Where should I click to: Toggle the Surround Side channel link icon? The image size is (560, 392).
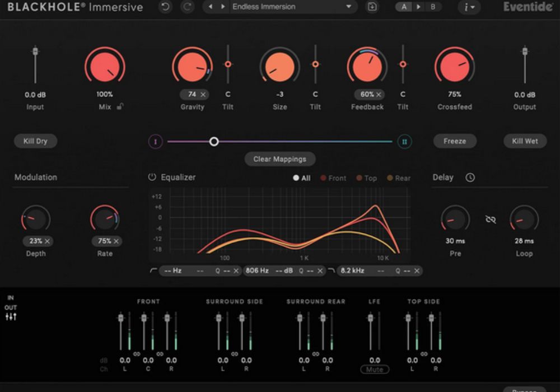pos(234,354)
